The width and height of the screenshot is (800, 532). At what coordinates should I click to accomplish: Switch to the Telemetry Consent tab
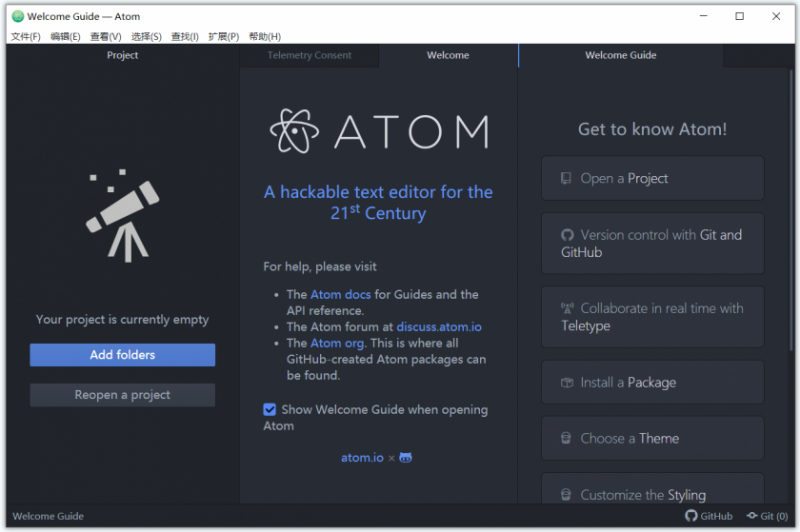click(x=309, y=55)
